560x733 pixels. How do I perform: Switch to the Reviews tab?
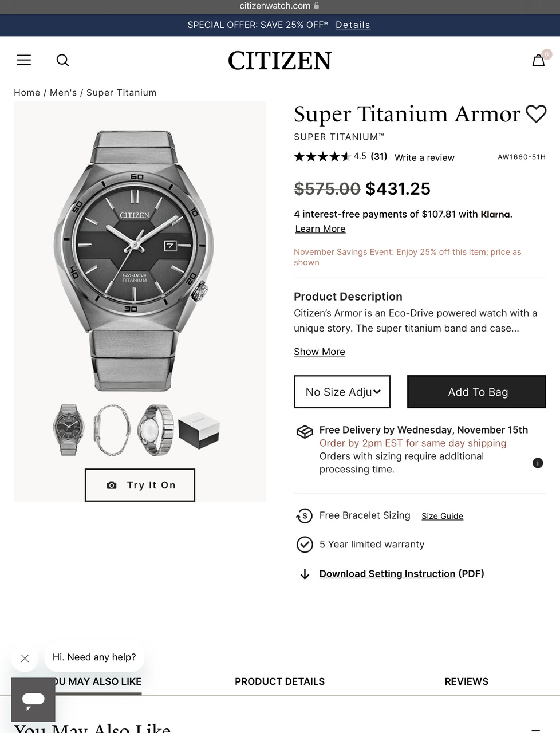pyautogui.click(x=466, y=681)
